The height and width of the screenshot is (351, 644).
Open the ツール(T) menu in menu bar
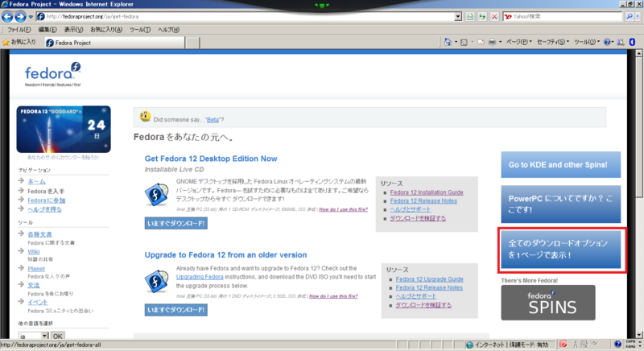coord(140,30)
